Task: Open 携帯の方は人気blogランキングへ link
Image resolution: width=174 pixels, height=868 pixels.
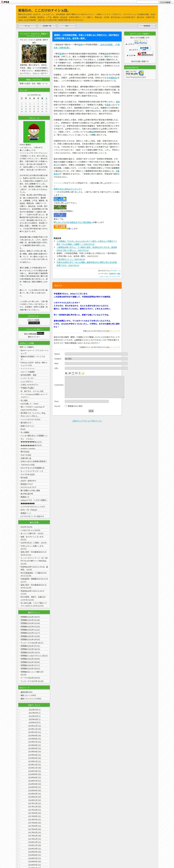Action: pos(68,189)
